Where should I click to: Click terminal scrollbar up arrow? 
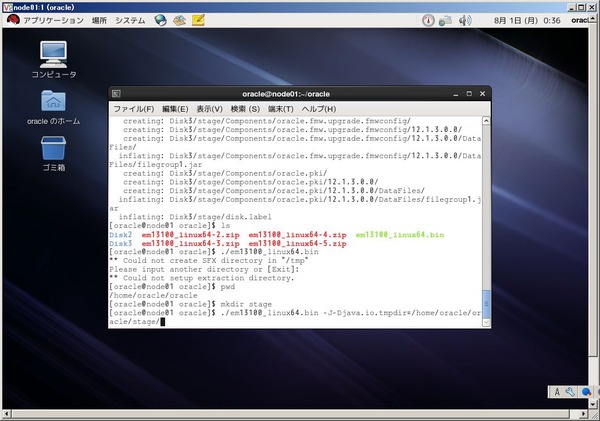486,121
